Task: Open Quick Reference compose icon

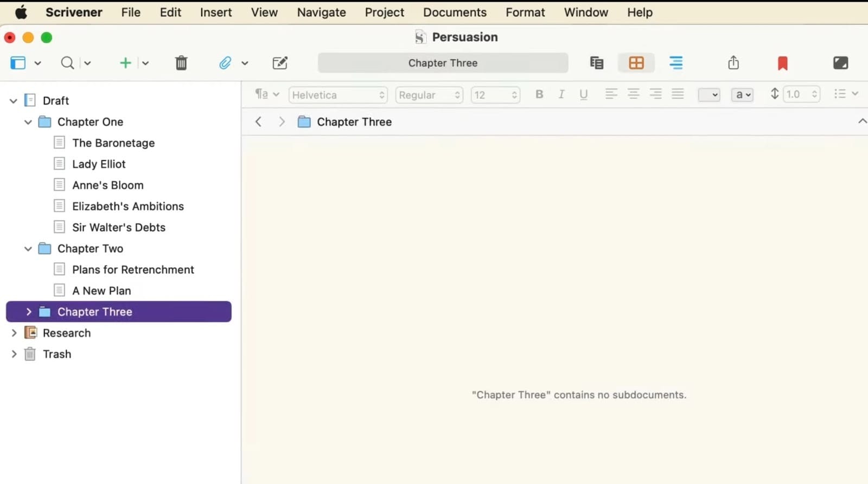Action: click(x=280, y=63)
